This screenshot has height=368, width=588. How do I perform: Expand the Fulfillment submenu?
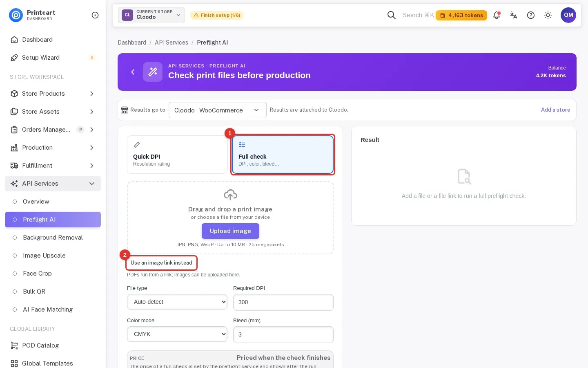[x=92, y=166]
